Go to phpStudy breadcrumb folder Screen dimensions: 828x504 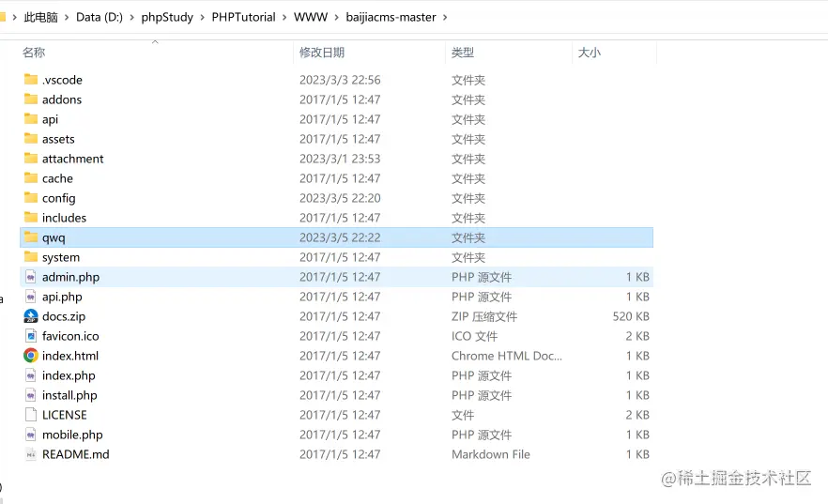[x=167, y=18]
